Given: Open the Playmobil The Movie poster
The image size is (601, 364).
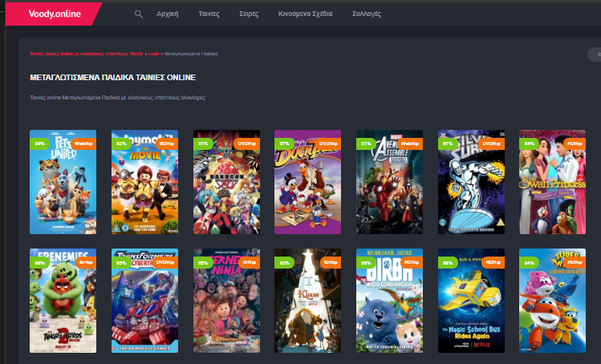Looking at the screenshot, I should pyautogui.click(x=144, y=182).
